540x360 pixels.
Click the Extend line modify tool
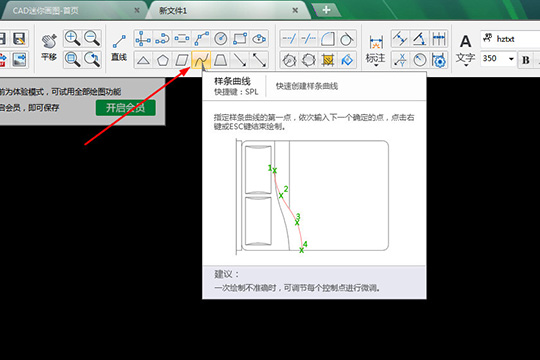pyautogui.click(x=289, y=39)
